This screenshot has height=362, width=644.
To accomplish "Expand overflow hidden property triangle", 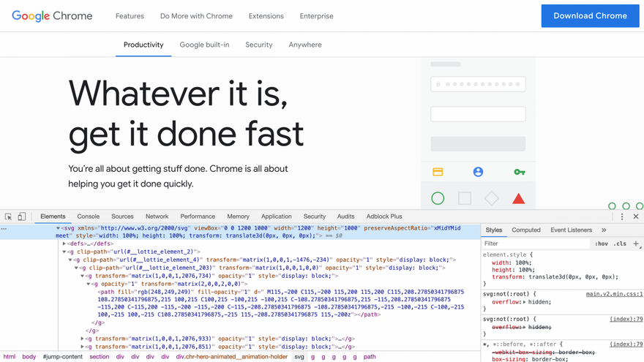I will pyautogui.click(x=525, y=302).
